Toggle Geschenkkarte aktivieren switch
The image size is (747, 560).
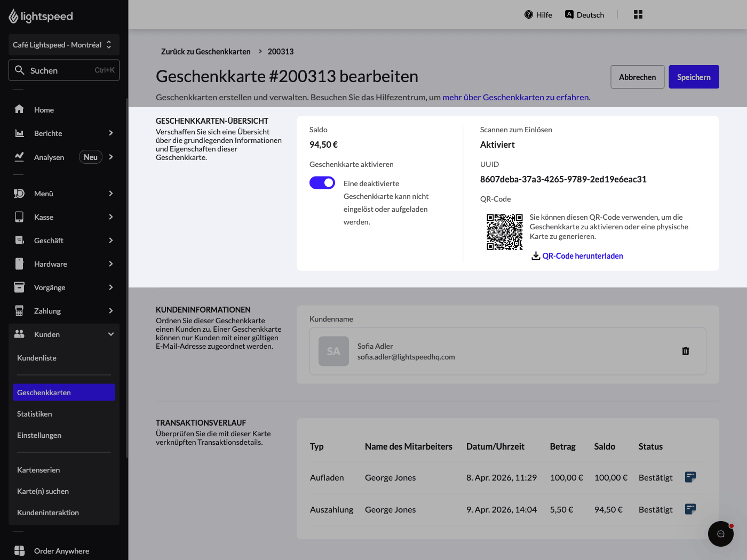[322, 183]
